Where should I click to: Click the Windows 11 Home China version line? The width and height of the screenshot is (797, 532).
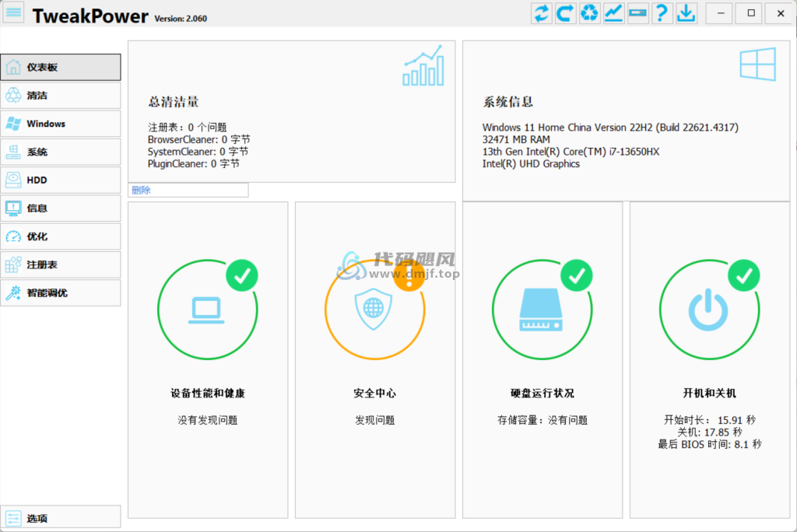(x=610, y=127)
